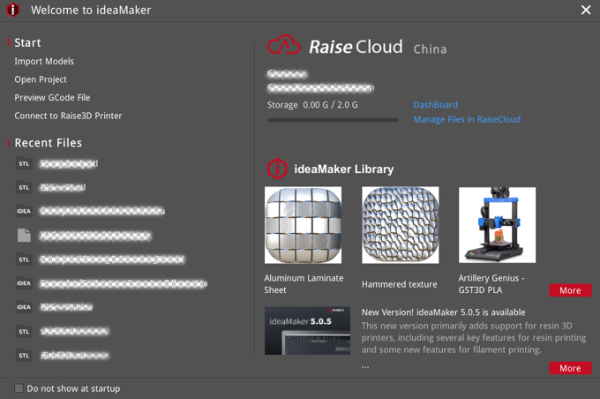This screenshot has height=399, width=600.
Task: Click the IDEA icon of the seventh recent file
Action: point(24,307)
